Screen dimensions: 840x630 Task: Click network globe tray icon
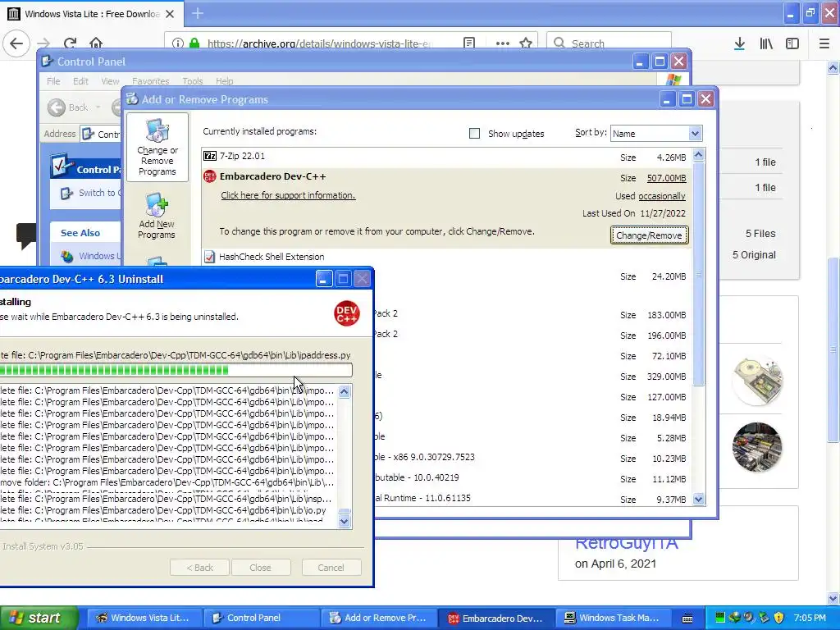734,618
